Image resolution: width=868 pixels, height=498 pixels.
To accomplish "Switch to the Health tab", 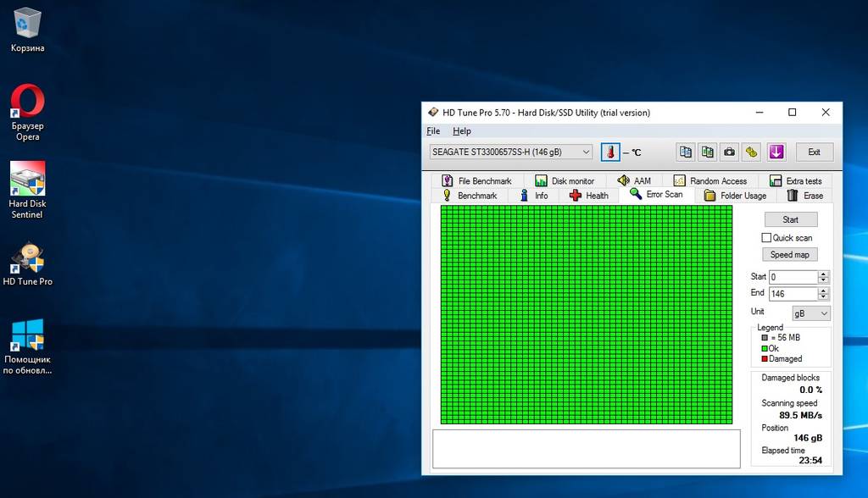I will (588, 196).
